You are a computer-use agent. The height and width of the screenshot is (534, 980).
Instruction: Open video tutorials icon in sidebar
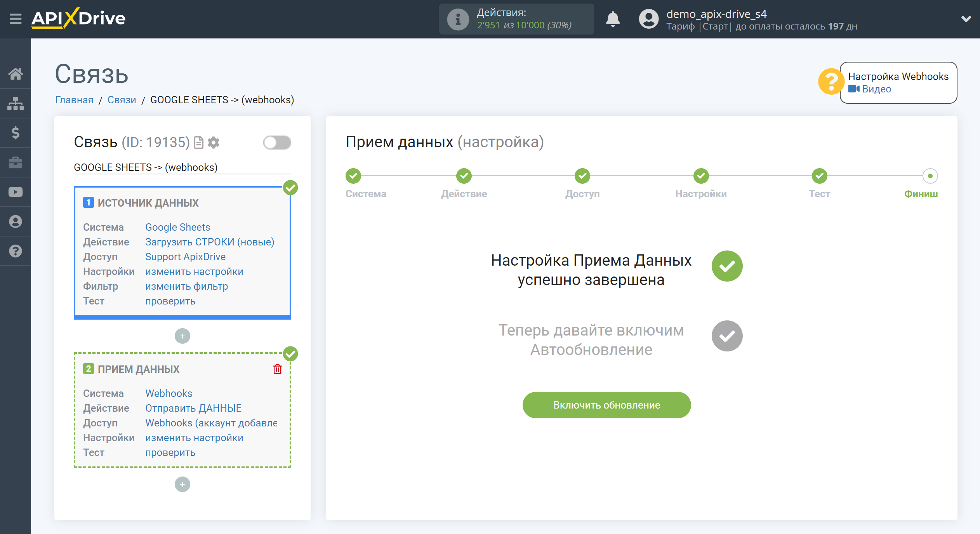click(x=16, y=192)
